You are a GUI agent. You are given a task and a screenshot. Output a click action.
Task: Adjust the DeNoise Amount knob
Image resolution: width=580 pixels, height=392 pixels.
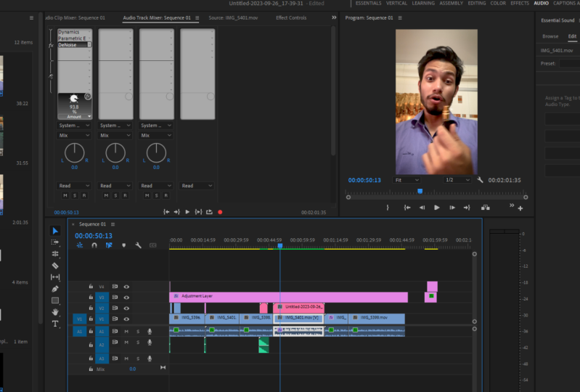tap(74, 99)
